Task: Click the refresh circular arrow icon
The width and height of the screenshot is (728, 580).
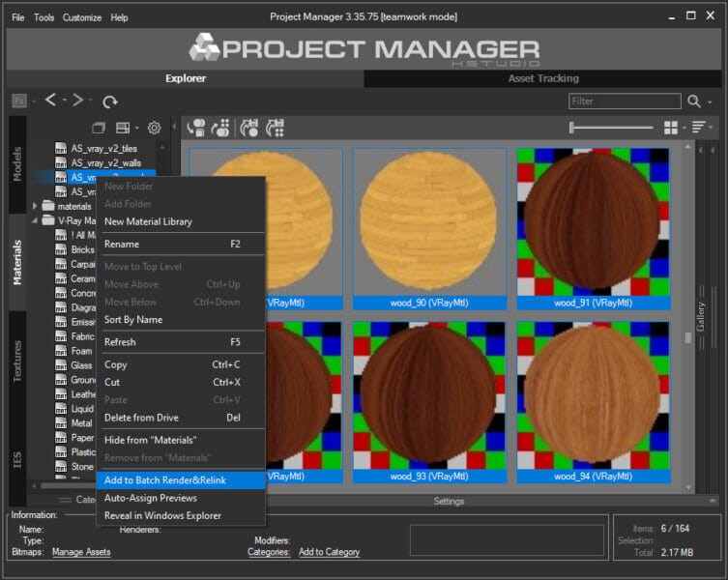Action: pos(110,101)
